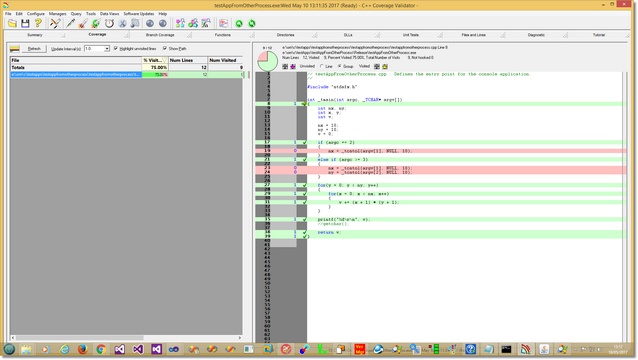Click the Num Visited column header
This screenshot has height=360, width=638.
pos(226,60)
